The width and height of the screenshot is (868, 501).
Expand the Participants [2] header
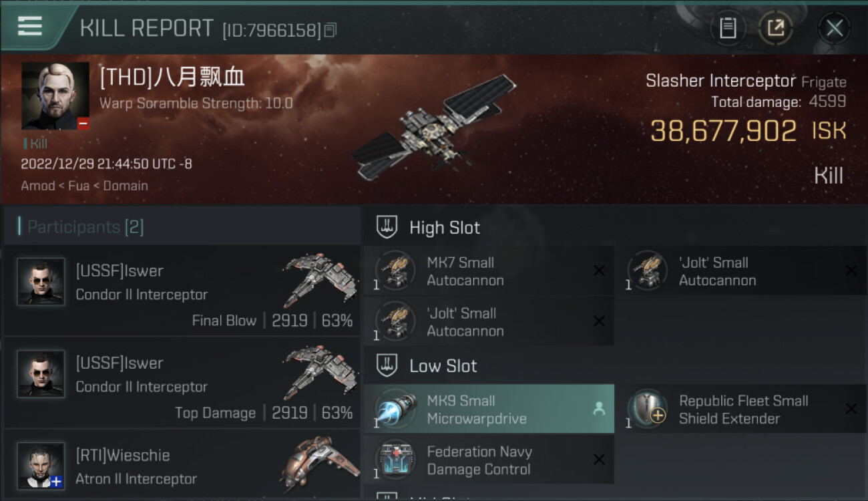pyautogui.click(x=182, y=226)
